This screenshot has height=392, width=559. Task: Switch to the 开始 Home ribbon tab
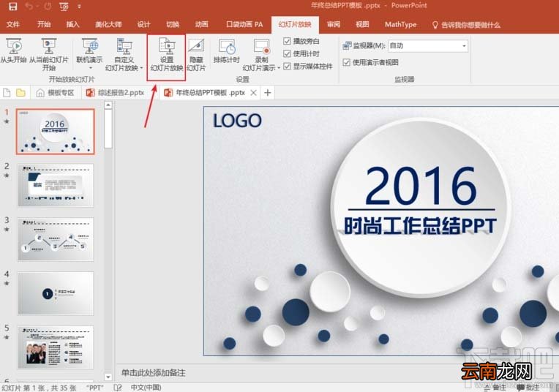click(x=44, y=24)
